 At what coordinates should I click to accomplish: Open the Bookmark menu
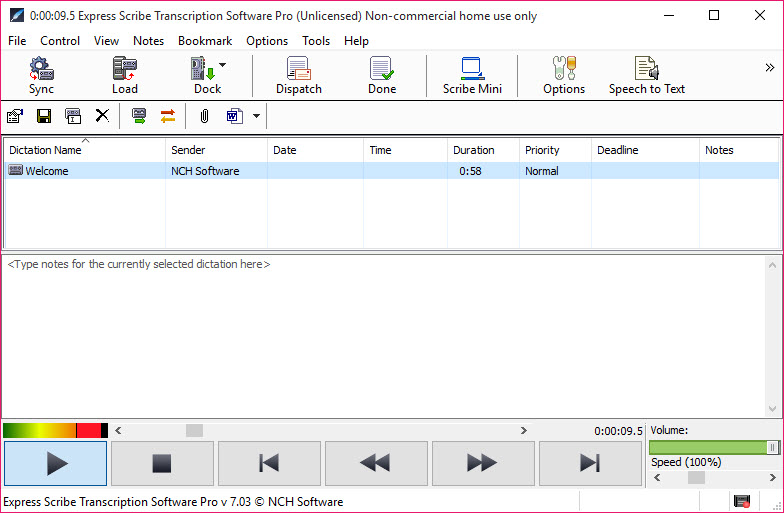coord(205,41)
